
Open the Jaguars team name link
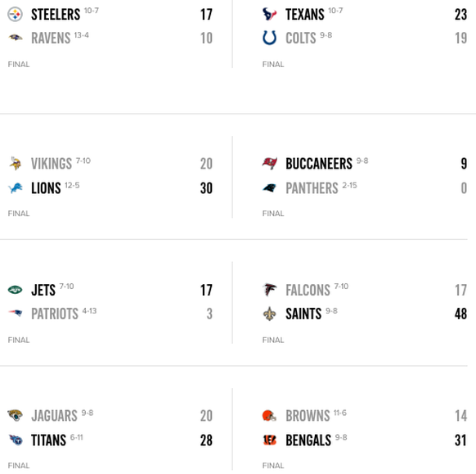[54, 416]
